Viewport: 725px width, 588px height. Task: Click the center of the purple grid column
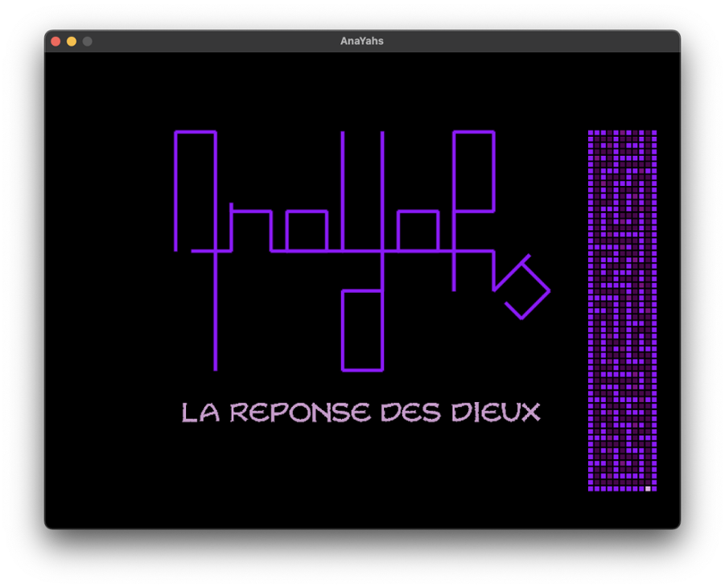coord(622,310)
